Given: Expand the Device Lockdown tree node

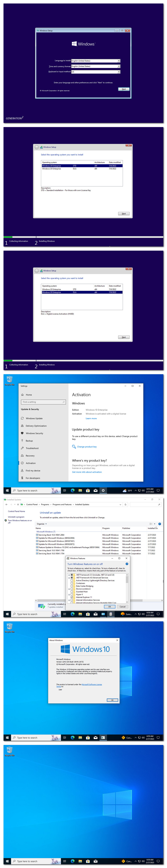Looking at the screenshot, I should 69,589.
